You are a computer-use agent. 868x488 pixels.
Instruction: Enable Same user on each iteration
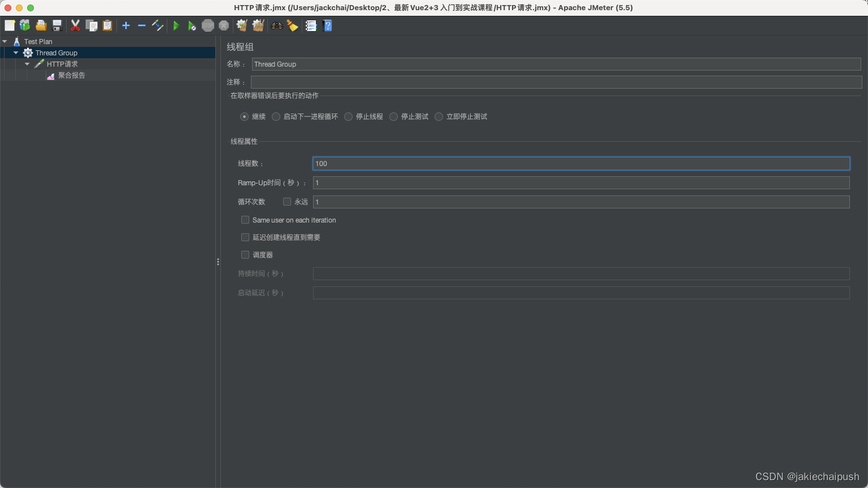245,220
